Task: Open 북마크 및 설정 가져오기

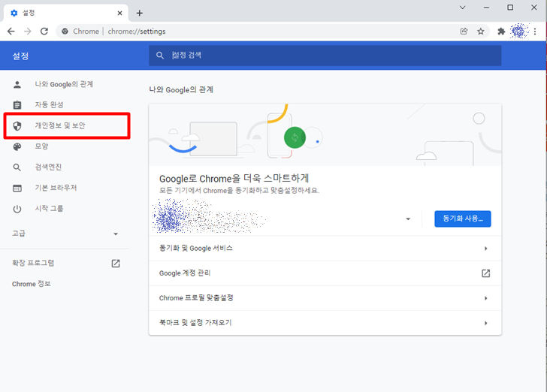Action: [x=325, y=323]
